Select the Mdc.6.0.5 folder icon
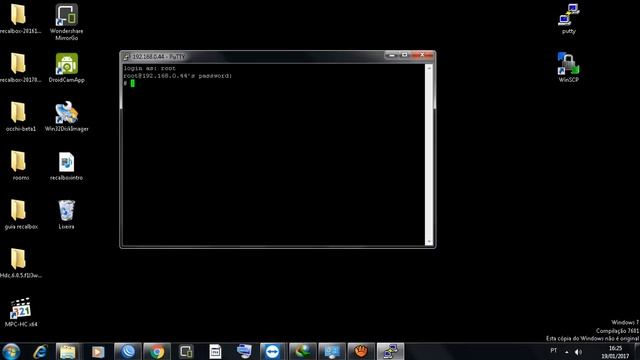Viewport: 640px width, 360px height. 20,263
